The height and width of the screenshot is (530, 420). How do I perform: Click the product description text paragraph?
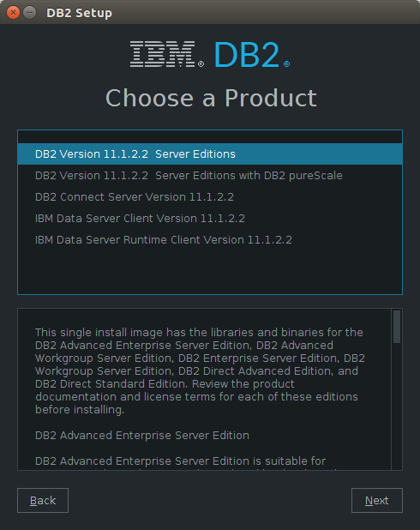(200, 370)
